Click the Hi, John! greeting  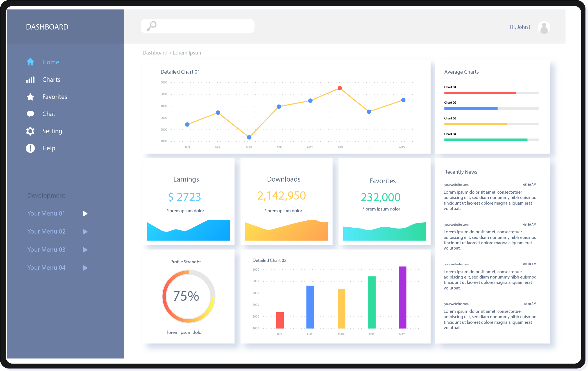(520, 27)
